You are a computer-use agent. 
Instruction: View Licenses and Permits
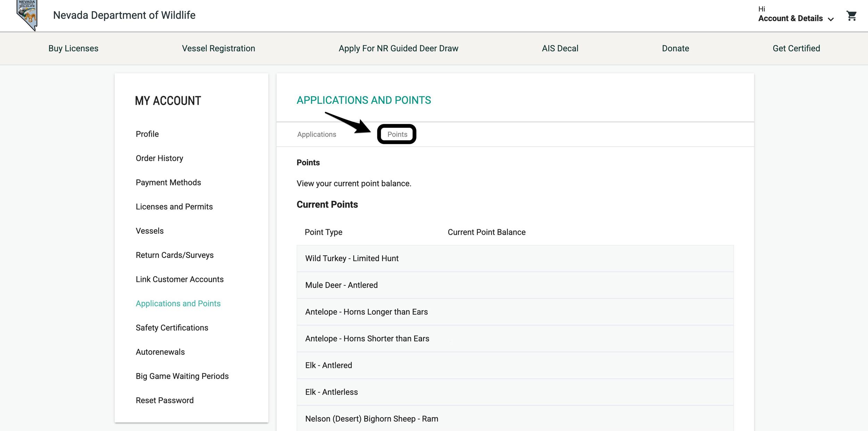tap(174, 206)
